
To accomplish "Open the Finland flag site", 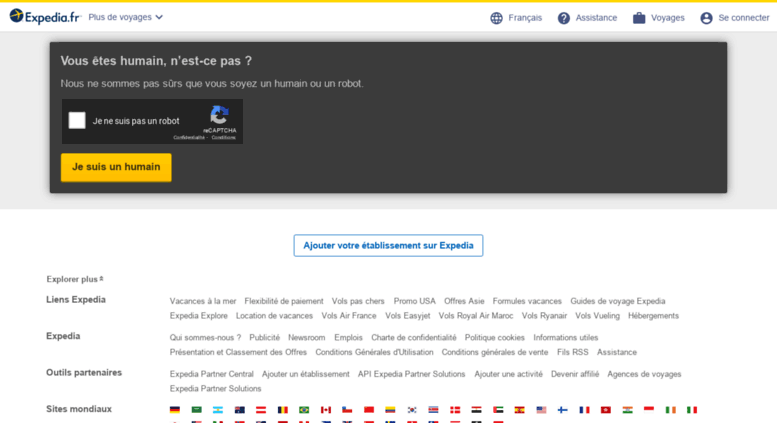I will (x=562, y=410).
